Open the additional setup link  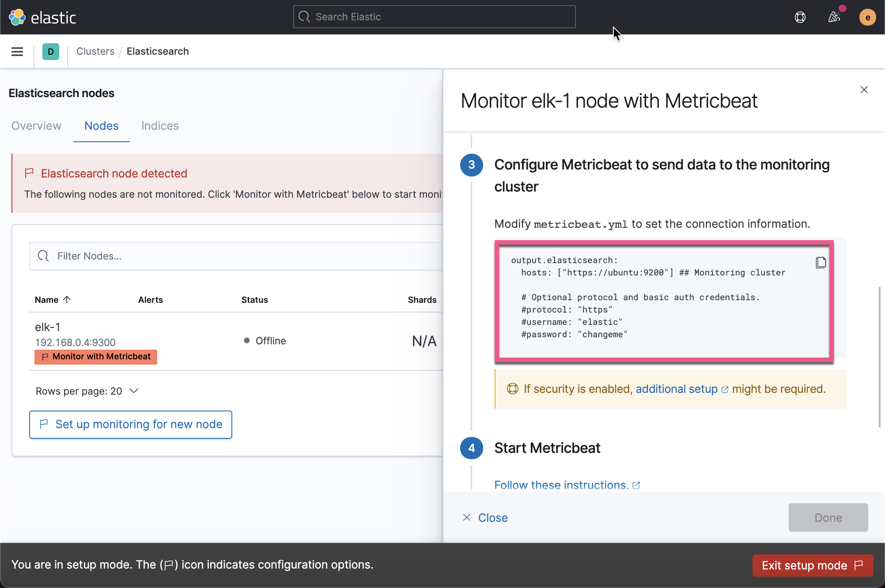tap(677, 389)
